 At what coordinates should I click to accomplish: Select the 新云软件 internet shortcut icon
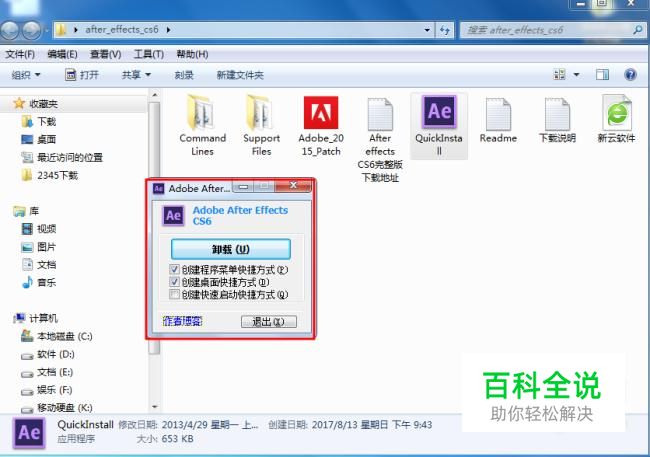617,113
